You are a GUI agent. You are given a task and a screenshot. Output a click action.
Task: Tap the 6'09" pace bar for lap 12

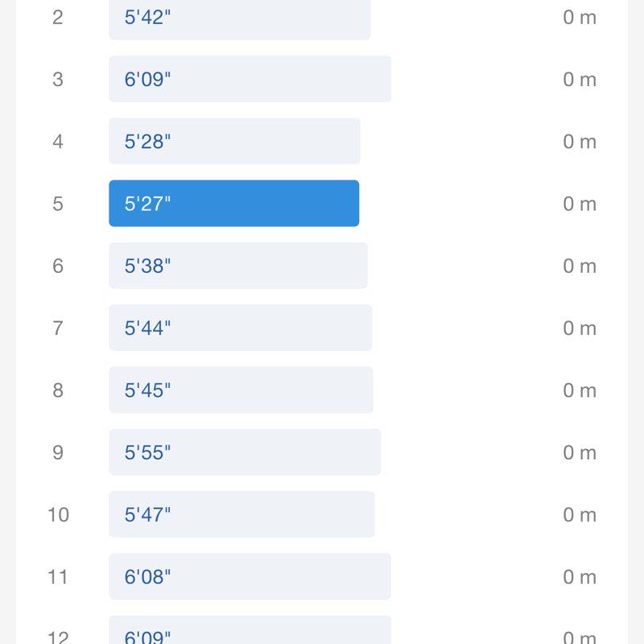coord(250,632)
